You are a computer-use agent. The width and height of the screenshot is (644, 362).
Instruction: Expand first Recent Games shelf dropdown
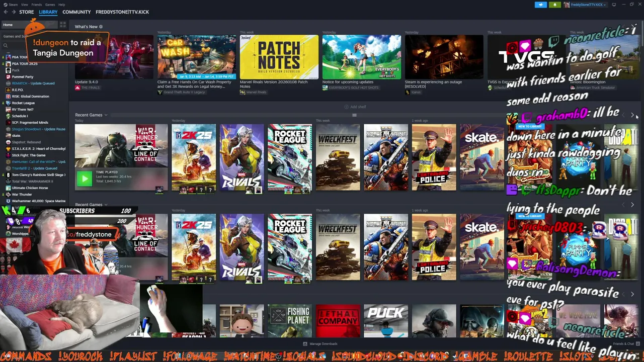click(106, 115)
